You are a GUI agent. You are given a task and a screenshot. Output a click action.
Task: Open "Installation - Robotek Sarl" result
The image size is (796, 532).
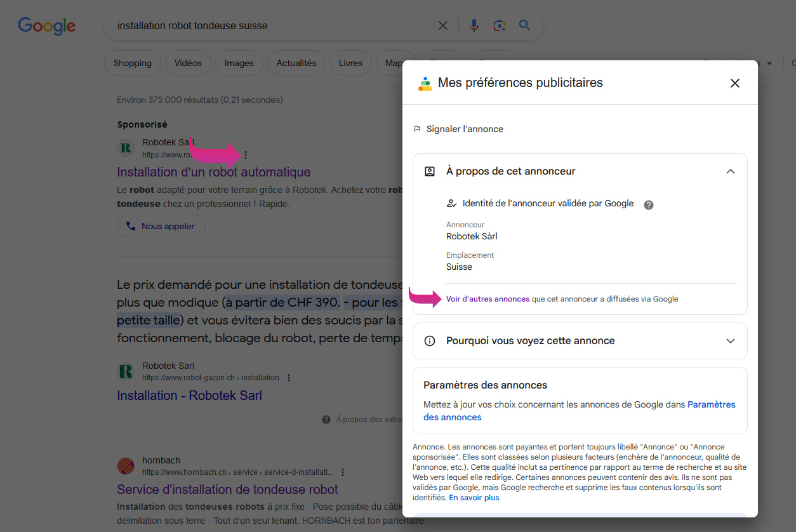pyautogui.click(x=189, y=396)
